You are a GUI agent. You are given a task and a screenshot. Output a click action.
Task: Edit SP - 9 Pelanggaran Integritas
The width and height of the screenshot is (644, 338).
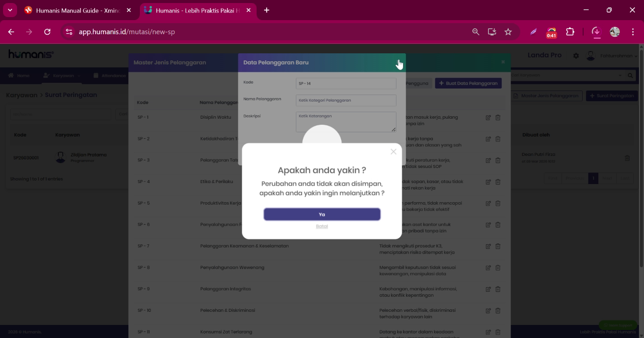(488, 289)
